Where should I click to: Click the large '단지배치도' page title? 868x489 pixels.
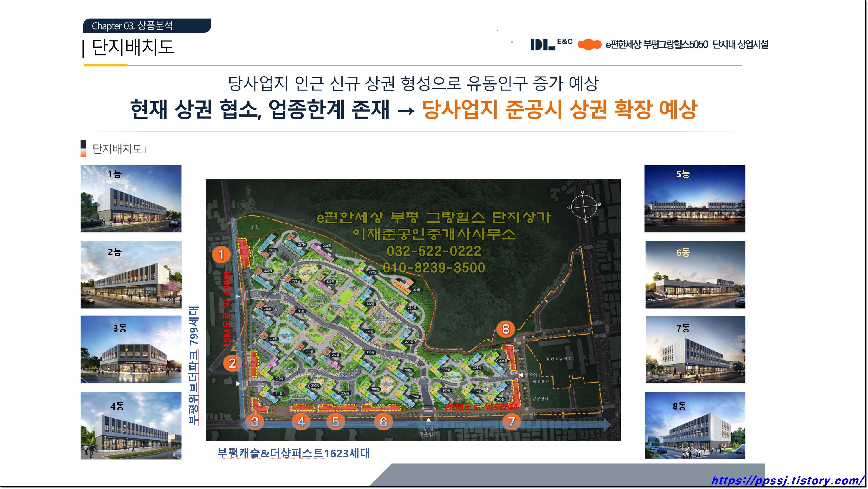(x=133, y=47)
